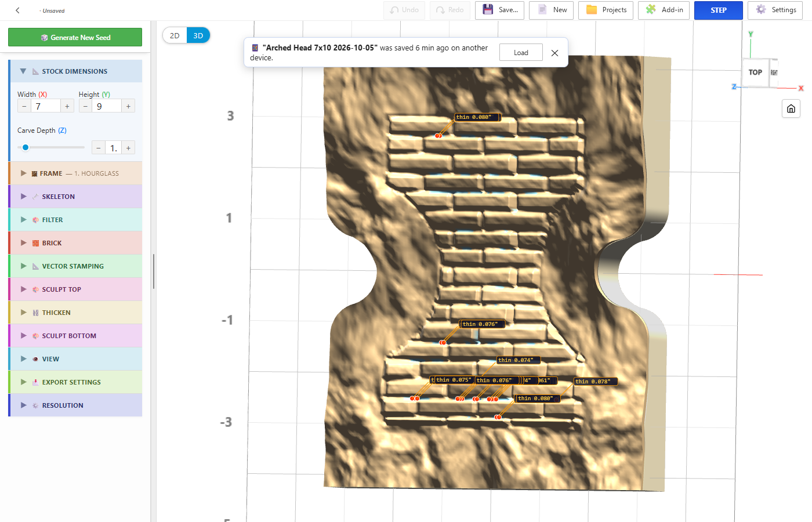Decrease the Carve Depth value
Screen dimensions: 812x522
coord(99,148)
